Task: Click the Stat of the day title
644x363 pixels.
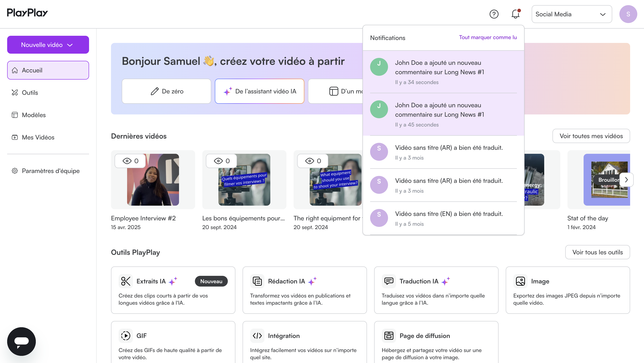Action: 588,218
